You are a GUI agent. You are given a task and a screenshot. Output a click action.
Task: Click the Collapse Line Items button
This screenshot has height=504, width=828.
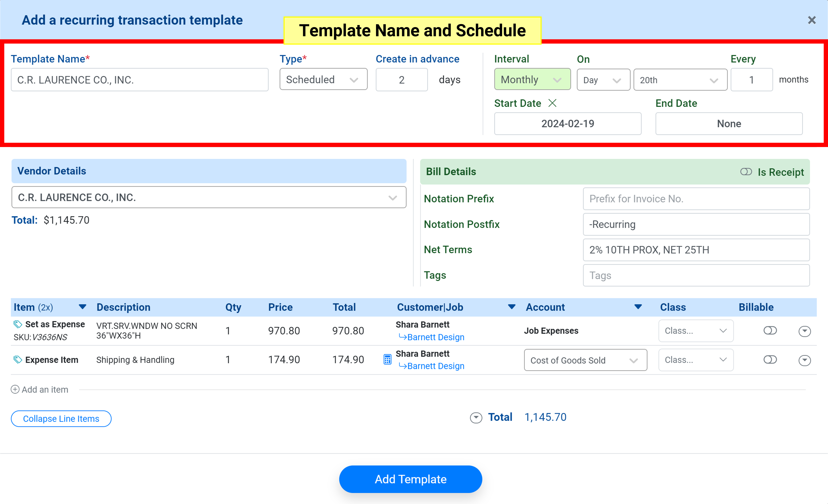pos(61,419)
